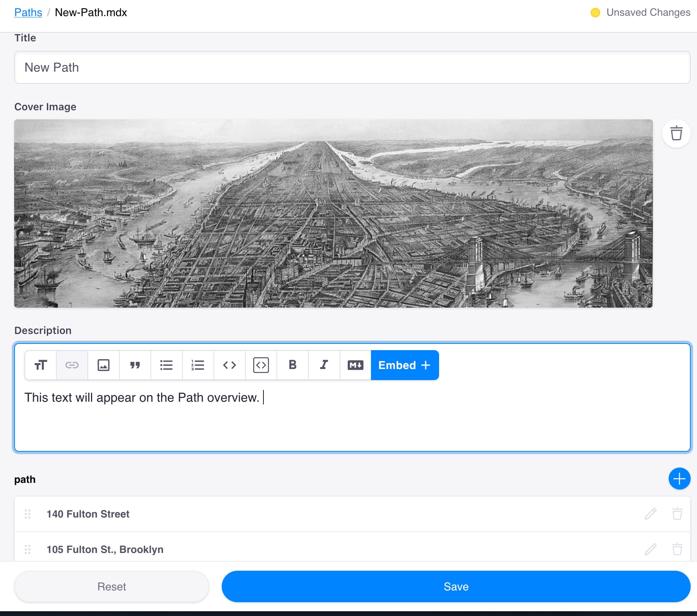
Task: Click the Unsaved Changes status indicator
Action: pyautogui.click(x=640, y=13)
